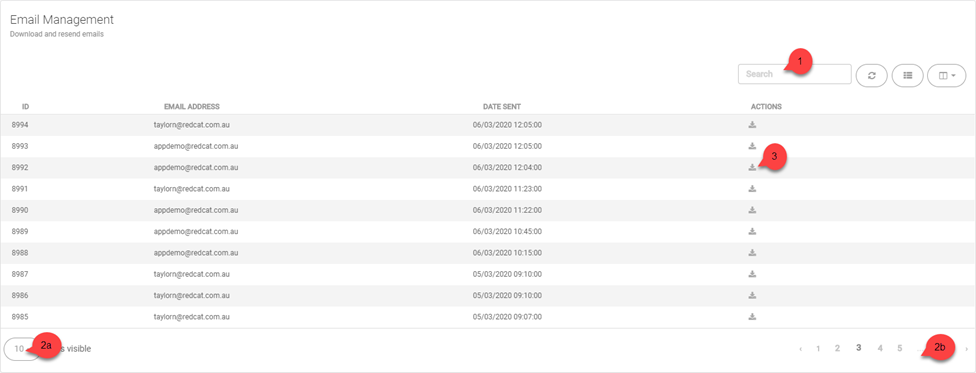Click the refresh table icon button

(871, 75)
